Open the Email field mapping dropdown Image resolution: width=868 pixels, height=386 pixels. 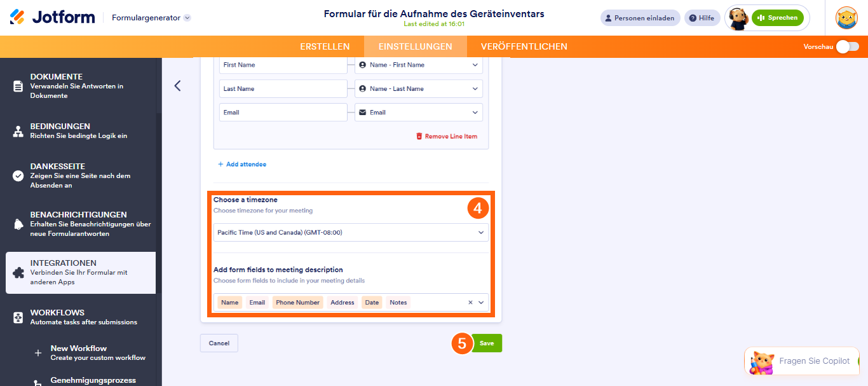click(419, 113)
